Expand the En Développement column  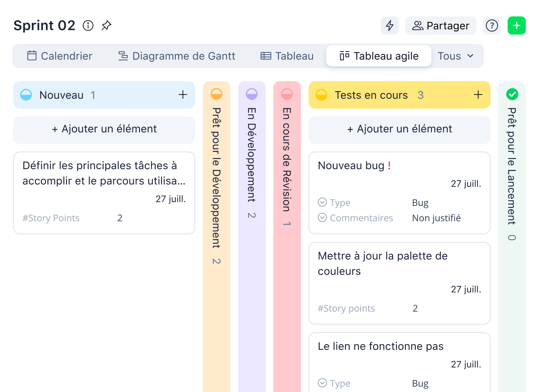click(x=252, y=236)
